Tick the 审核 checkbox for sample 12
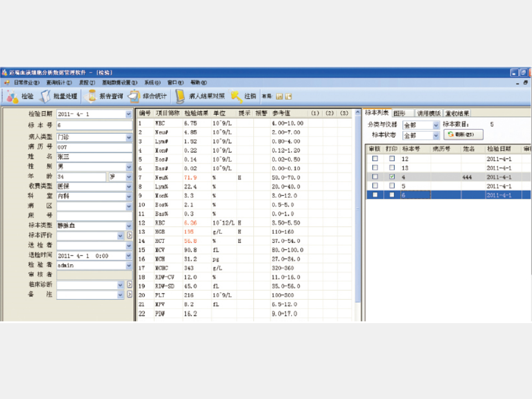This screenshot has height=399, width=532. click(x=375, y=158)
